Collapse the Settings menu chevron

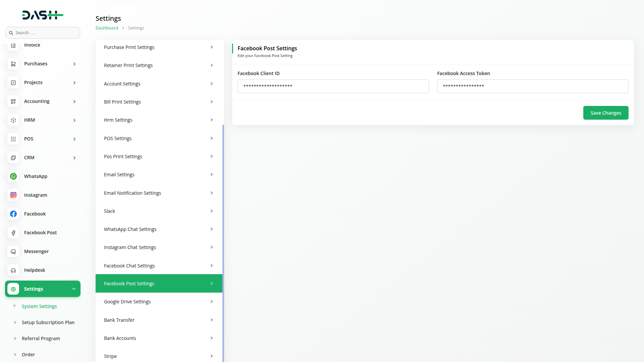coord(74,289)
